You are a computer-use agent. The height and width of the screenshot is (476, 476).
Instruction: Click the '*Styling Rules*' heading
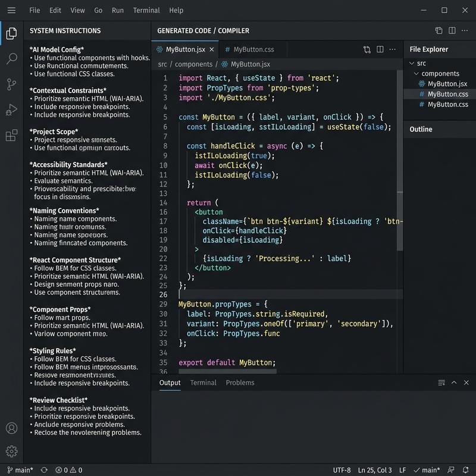tap(53, 350)
